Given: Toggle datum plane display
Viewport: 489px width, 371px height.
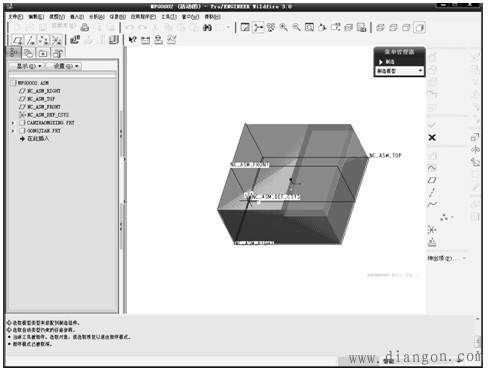Looking at the screenshot, I should coord(18,40).
